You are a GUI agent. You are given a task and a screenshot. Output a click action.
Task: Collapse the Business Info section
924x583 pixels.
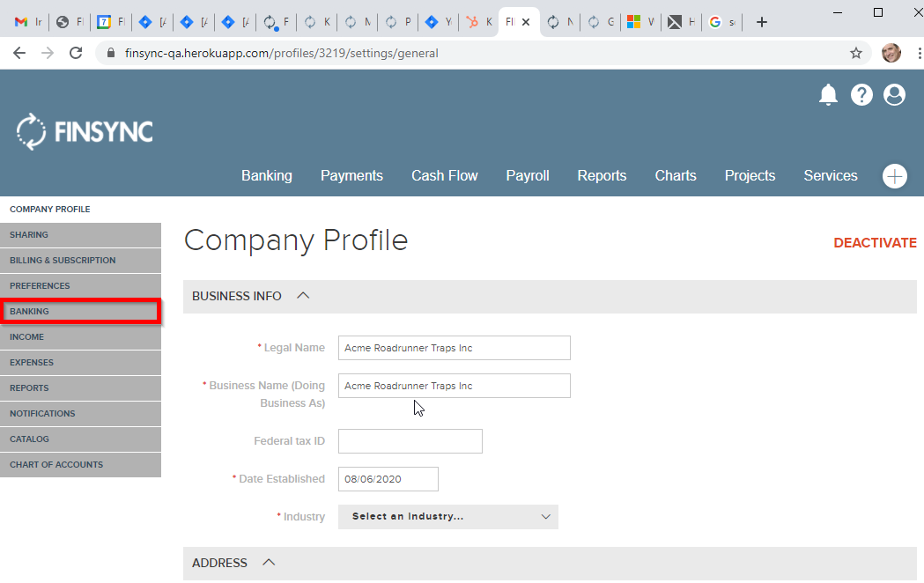pos(303,296)
